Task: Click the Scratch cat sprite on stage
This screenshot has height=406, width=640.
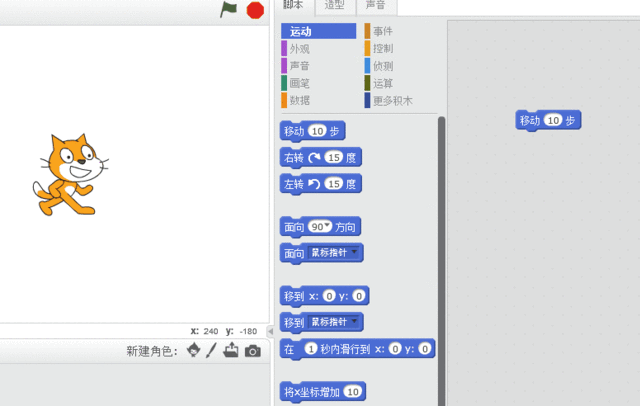Action: [70, 174]
